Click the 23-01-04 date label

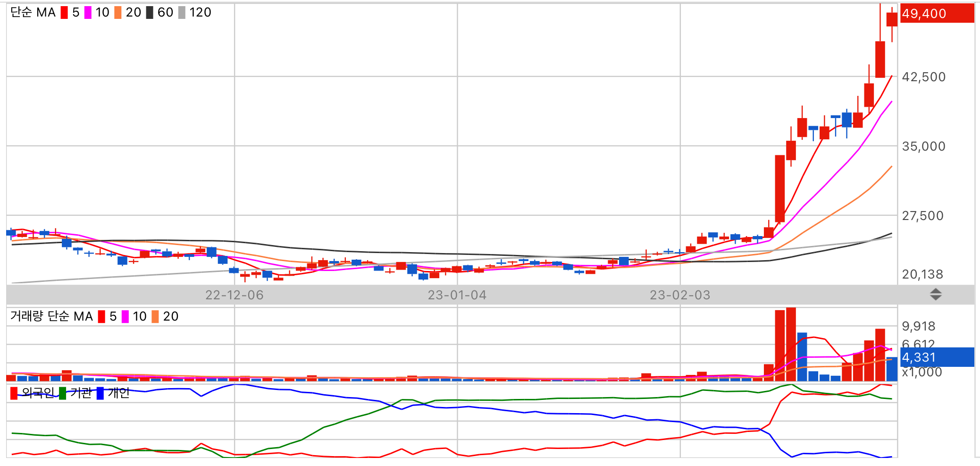457,295
